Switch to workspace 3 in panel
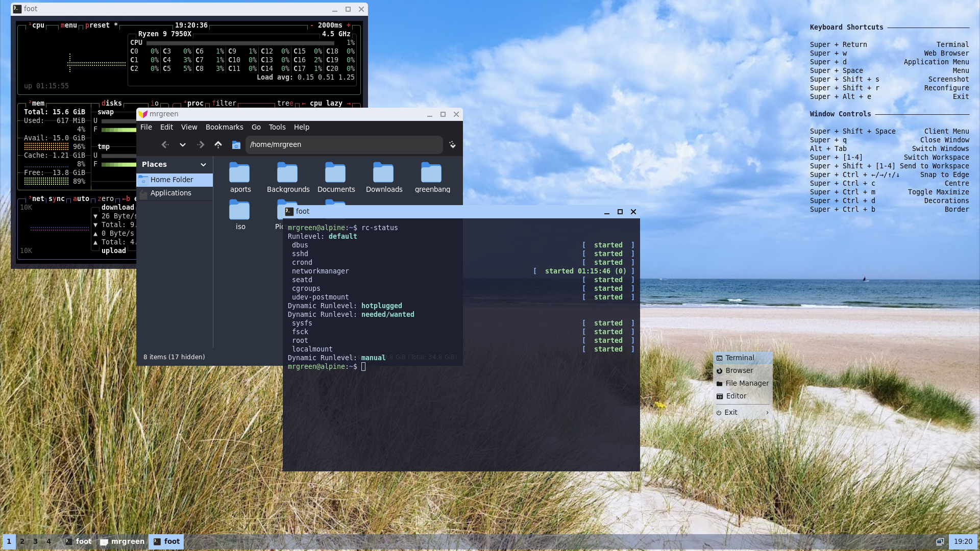Viewport: 980px width, 551px height. 35,542
